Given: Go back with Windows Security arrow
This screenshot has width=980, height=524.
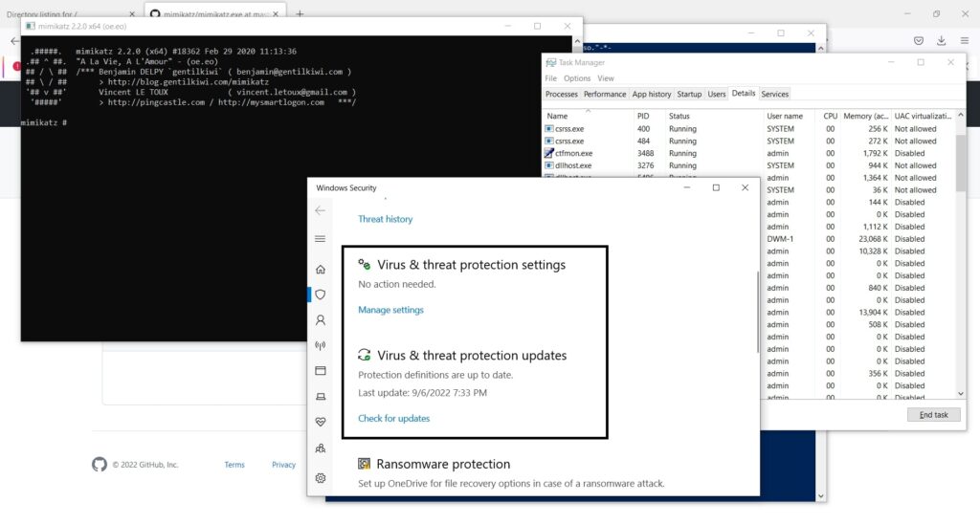Looking at the screenshot, I should 320,210.
